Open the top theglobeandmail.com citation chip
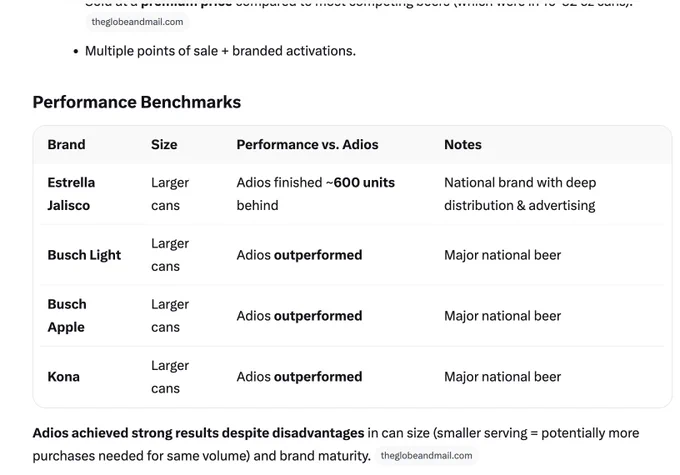Viewport: 680px width, 475px height. point(137,22)
